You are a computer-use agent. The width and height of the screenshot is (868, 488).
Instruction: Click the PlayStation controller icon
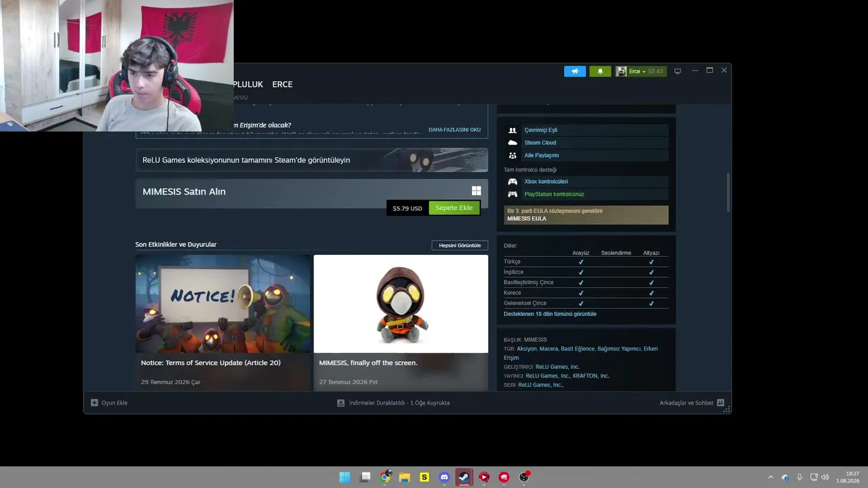coord(513,194)
